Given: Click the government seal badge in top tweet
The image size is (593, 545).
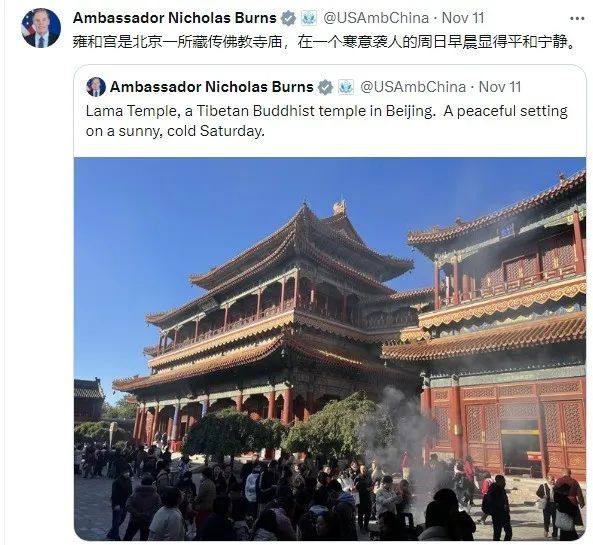Looking at the screenshot, I should (x=309, y=18).
